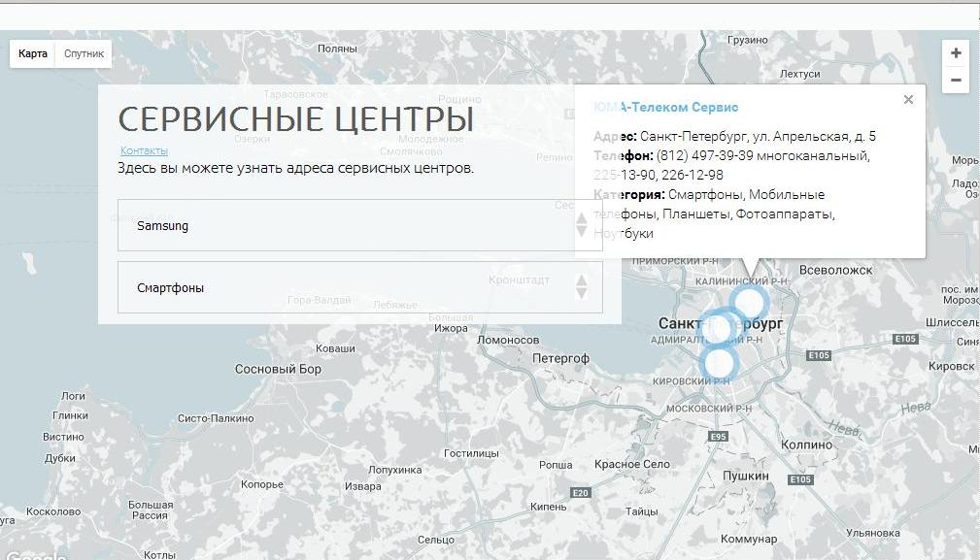The height and width of the screenshot is (560, 980).
Task: Switch to the Карта map view
Action: tap(33, 54)
